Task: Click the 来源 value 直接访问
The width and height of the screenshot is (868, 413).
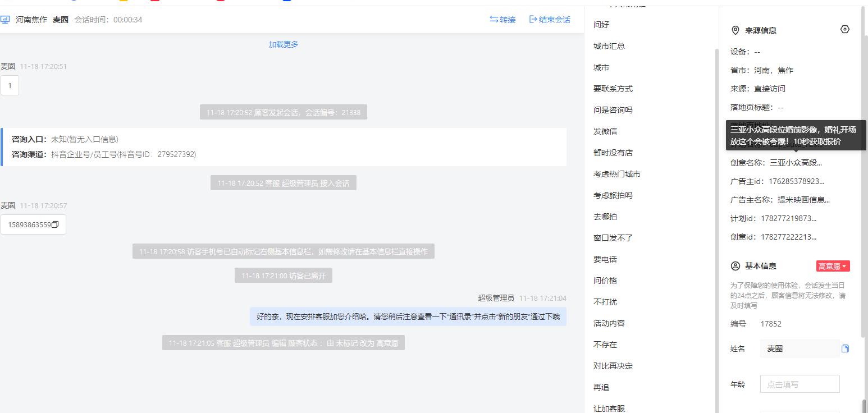Action: pyautogui.click(x=770, y=89)
